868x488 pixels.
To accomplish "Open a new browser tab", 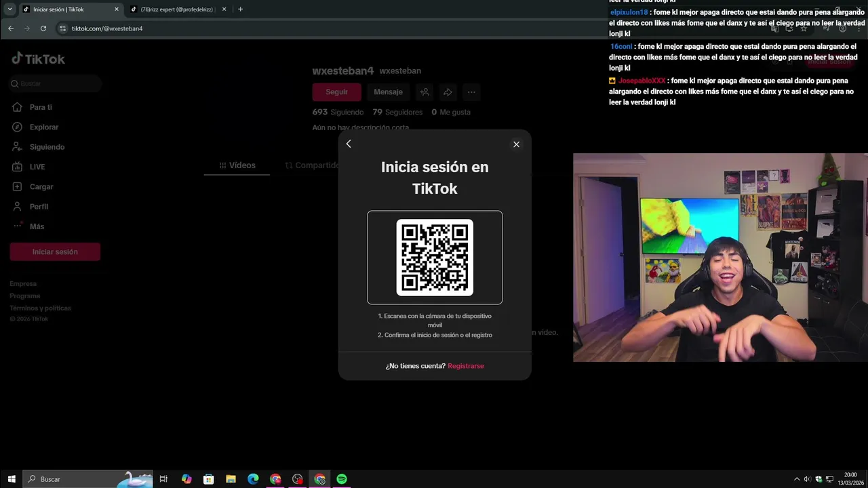I will [x=240, y=9].
